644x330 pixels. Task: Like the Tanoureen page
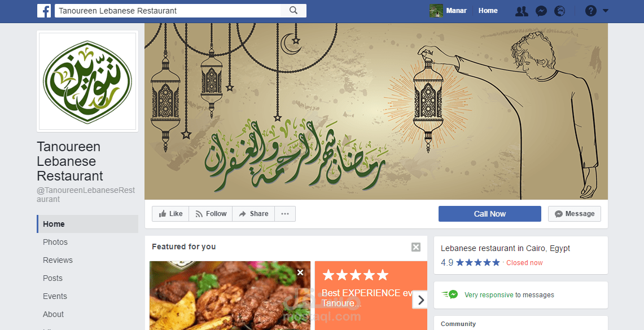[x=170, y=214]
